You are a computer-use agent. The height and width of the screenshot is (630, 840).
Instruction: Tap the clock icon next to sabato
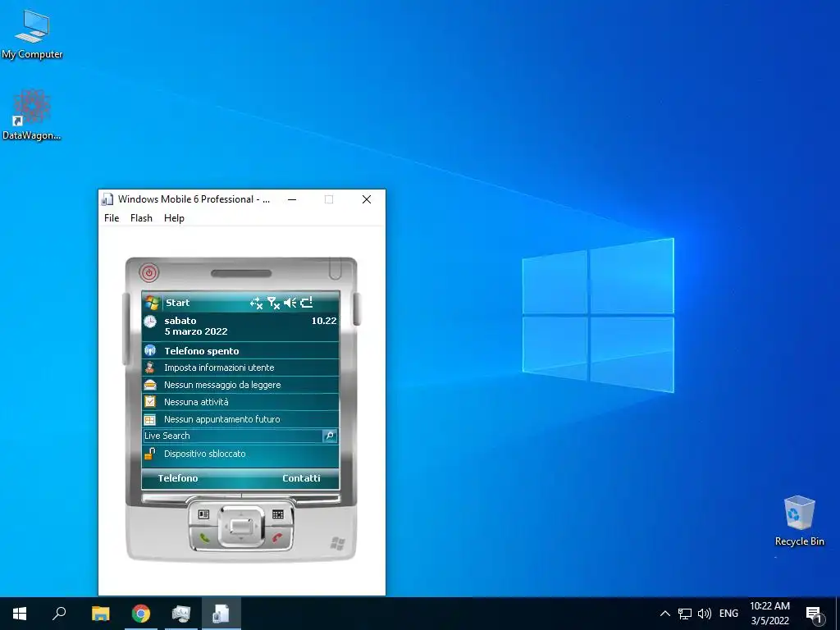150,322
